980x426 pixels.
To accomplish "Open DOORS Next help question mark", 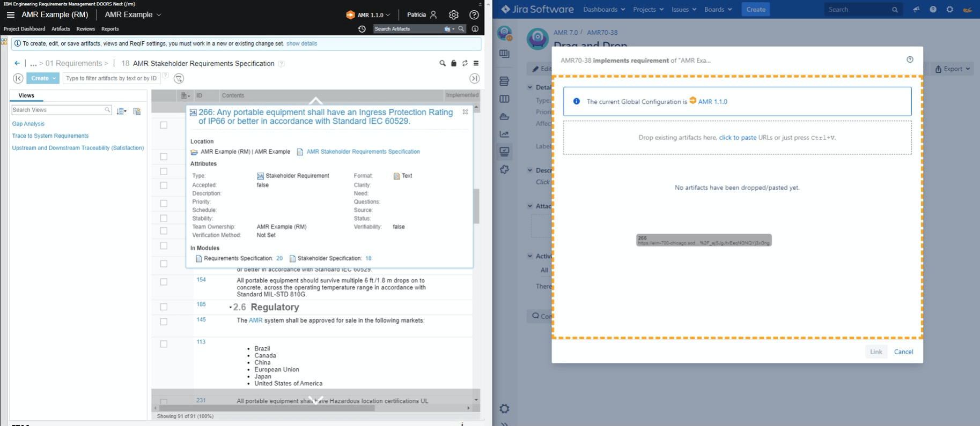I will click(x=474, y=15).
